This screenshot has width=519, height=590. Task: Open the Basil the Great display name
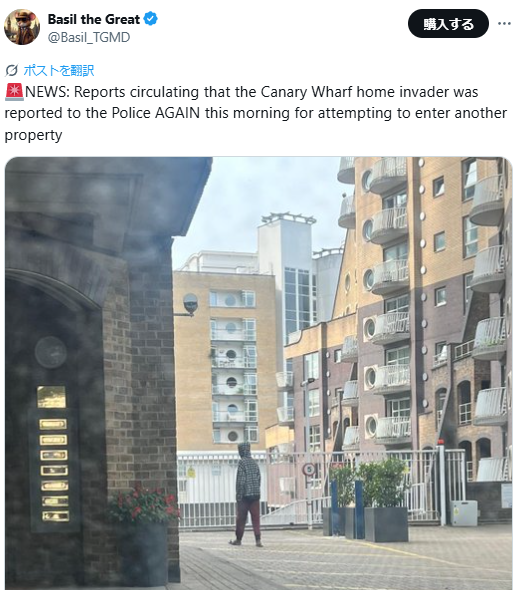click(x=94, y=19)
